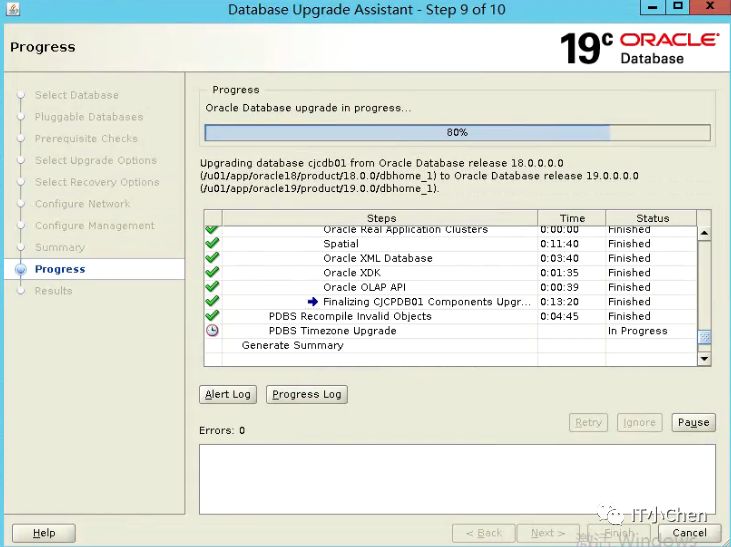Viewport: 731px width, 547px height.
Task: Click the 'Oracle XML Database' step name
Action: click(378, 258)
